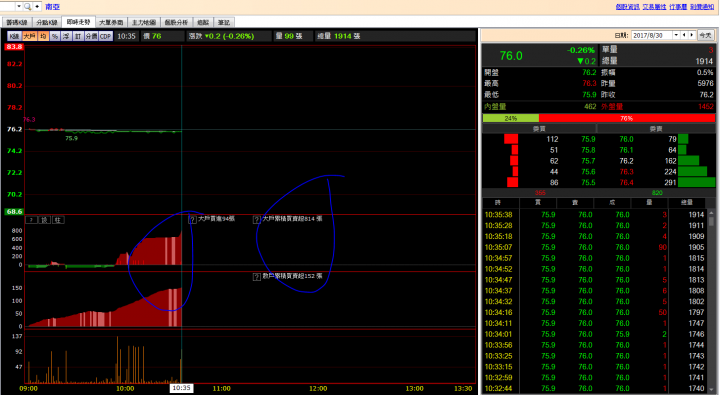Switch to the 個股分析 tab

[176, 22]
